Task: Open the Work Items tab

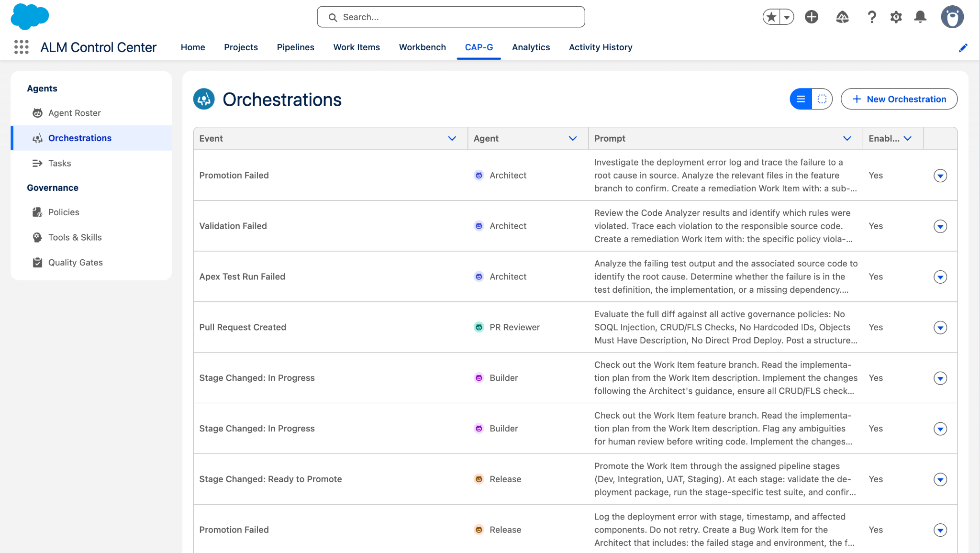Action: pos(356,47)
